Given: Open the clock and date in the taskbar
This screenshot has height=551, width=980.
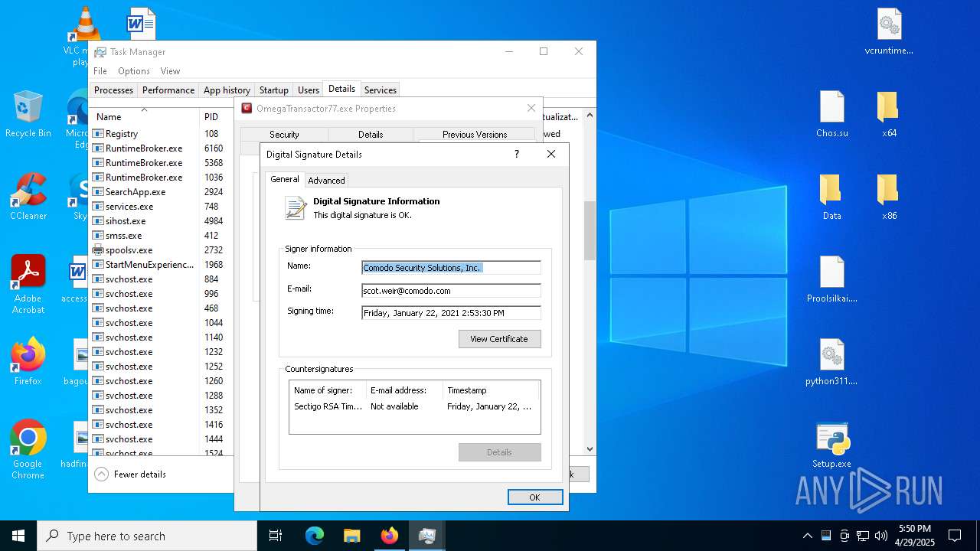Looking at the screenshot, I should [915, 536].
